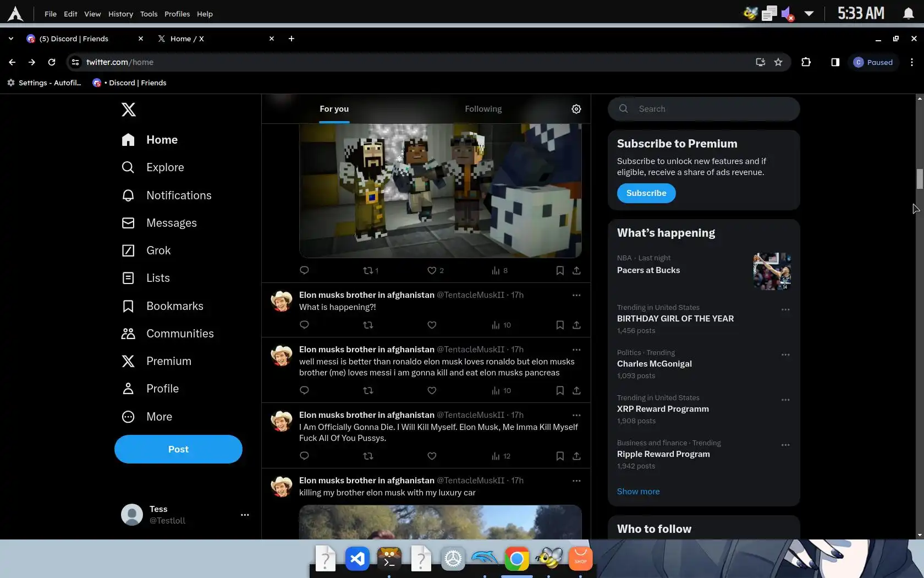Open Premium from the sidebar
Viewport: 924px width, 578px height.
tap(157, 361)
